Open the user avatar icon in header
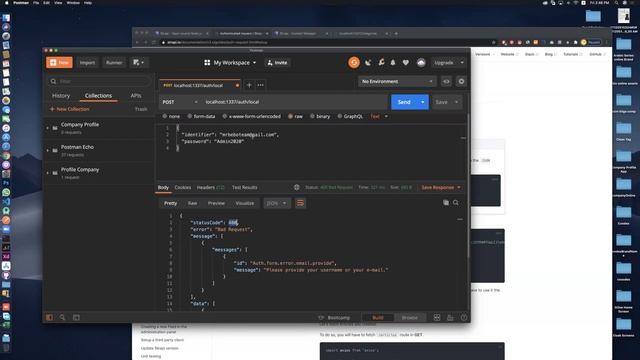640x360 pixels. click(421, 62)
